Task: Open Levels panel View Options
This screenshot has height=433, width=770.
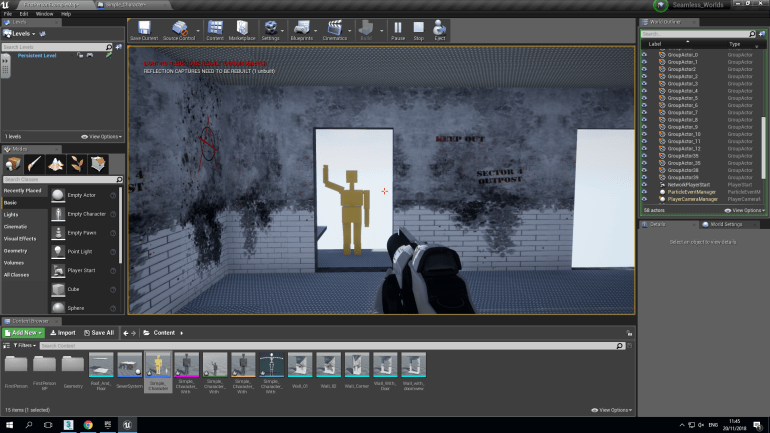Action: 102,137
